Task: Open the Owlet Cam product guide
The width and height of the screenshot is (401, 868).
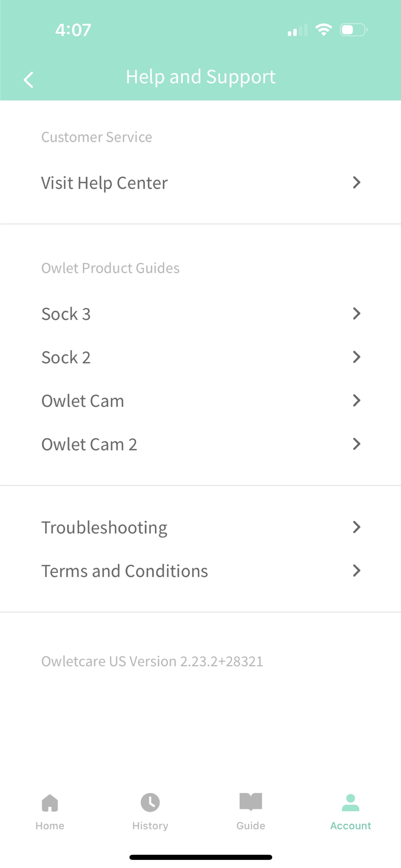Action: point(200,401)
